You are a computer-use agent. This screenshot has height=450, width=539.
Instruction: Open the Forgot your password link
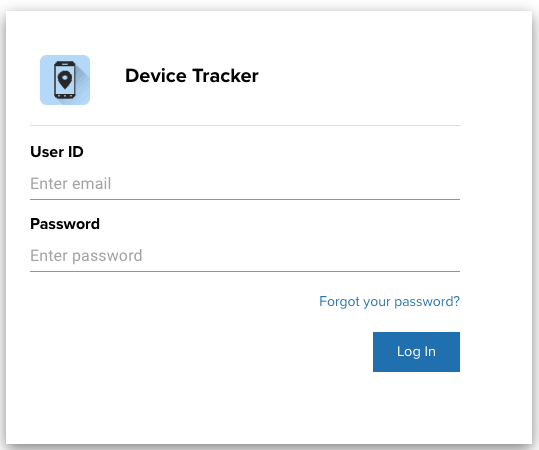[389, 301]
